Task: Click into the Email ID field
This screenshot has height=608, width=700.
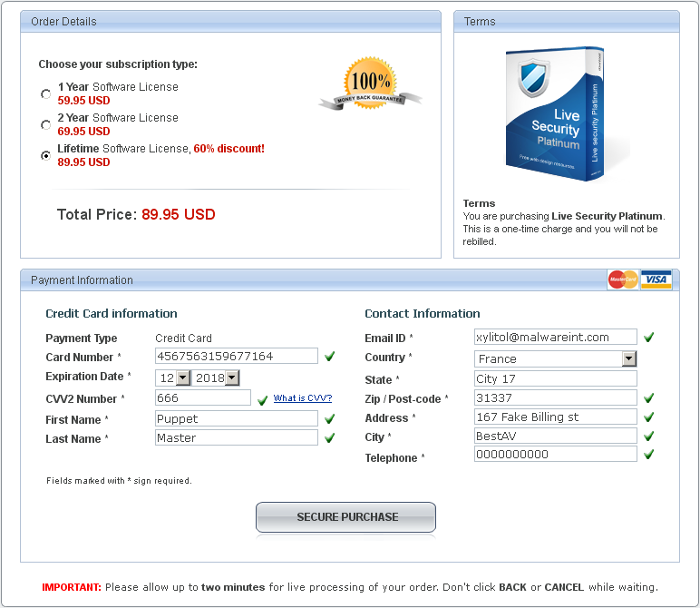Action: tap(556, 337)
